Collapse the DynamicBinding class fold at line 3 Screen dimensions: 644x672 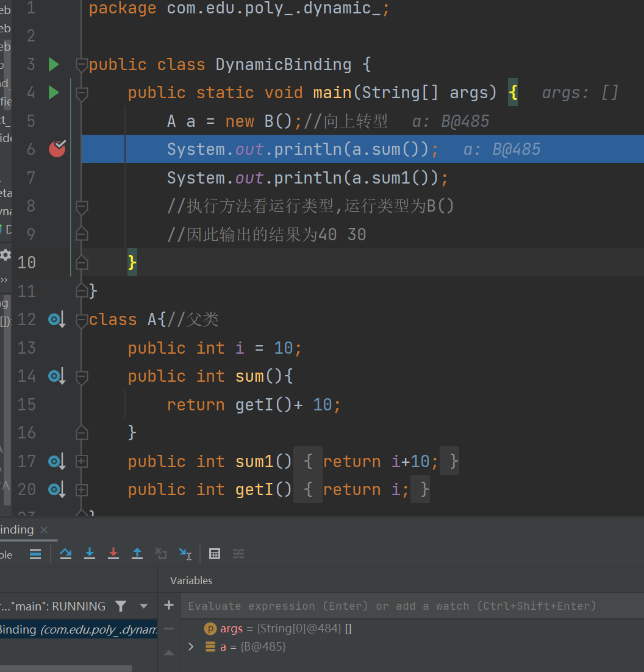tap(81, 65)
